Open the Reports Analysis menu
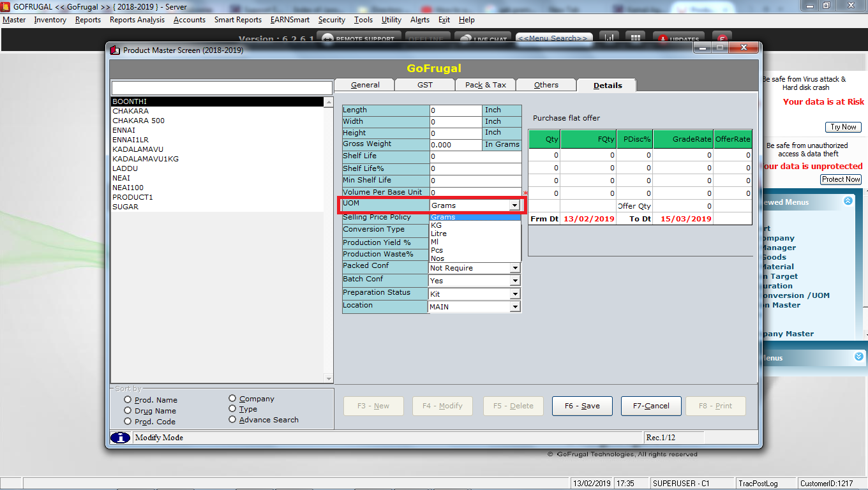This screenshot has height=490, width=868. point(137,20)
